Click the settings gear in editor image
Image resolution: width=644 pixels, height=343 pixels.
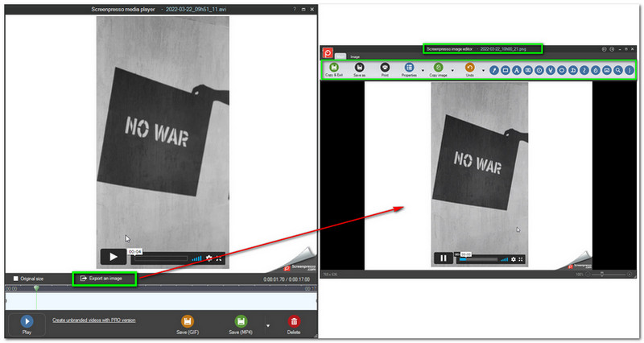point(514,259)
